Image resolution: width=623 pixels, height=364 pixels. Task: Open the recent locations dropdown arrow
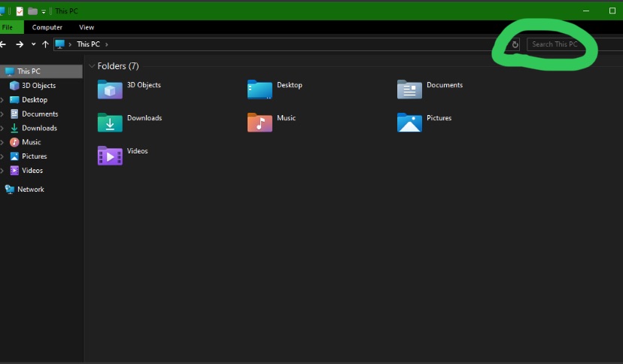33,44
